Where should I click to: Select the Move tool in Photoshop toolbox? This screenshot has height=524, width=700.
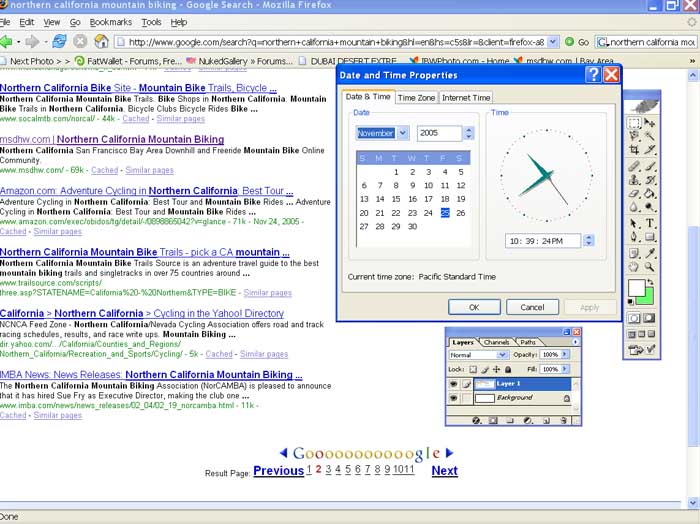(x=650, y=123)
